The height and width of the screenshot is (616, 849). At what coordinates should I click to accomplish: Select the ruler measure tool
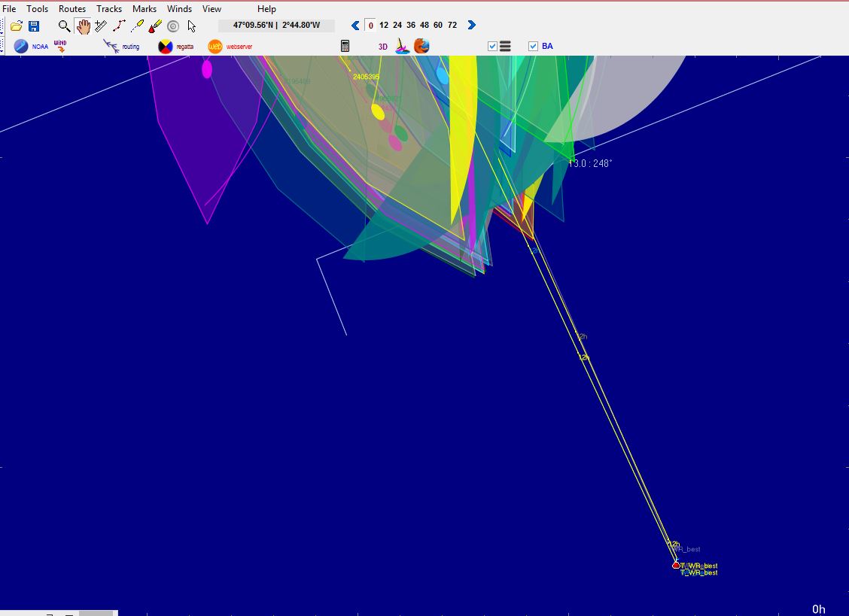click(x=101, y=26)
